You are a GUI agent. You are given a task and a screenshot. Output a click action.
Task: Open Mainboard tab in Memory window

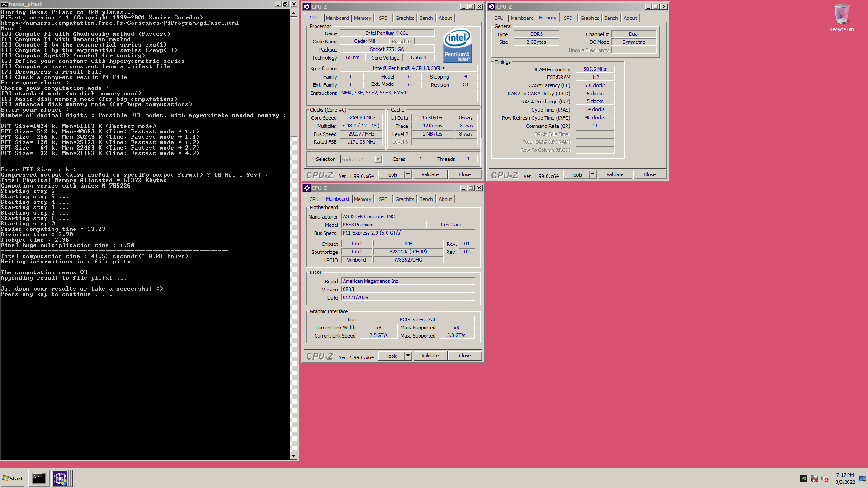pos(522,18)
